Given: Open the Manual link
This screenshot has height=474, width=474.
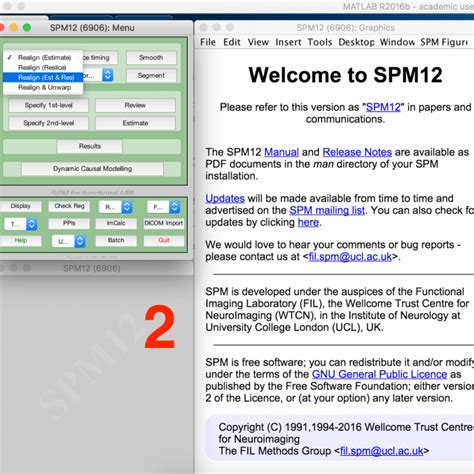Looking at the screenshot, I should (281, 152).
